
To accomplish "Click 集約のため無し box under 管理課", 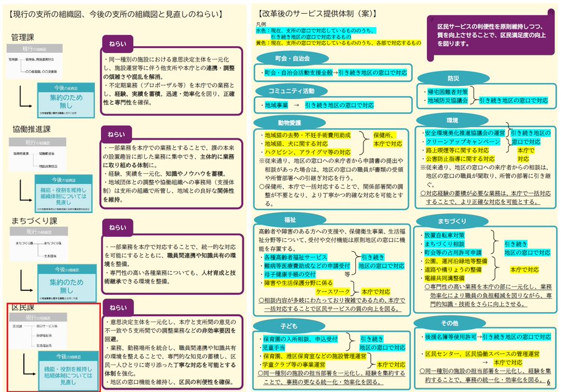I will click(66, 100).
